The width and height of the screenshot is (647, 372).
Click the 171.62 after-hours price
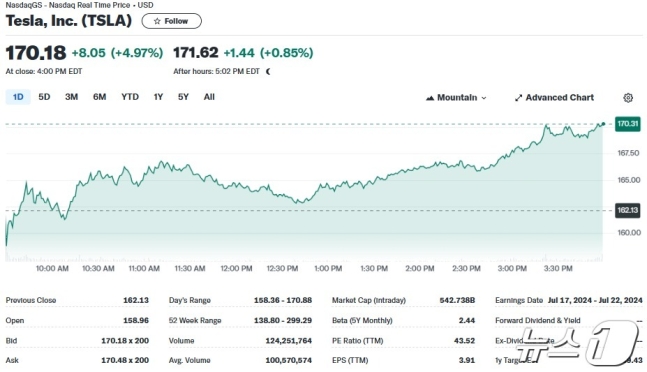(x=196, y=52)
